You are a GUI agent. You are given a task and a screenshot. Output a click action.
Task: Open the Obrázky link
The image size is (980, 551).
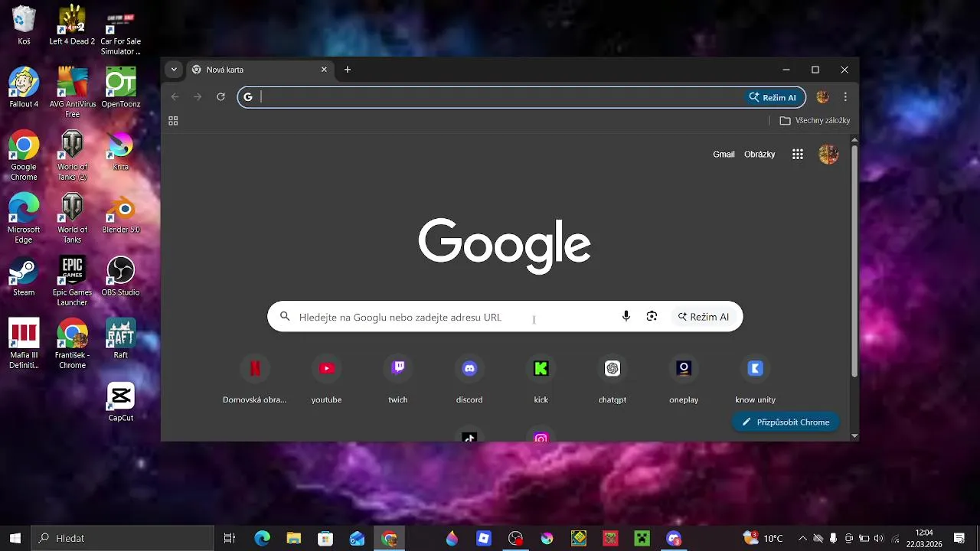759,154
